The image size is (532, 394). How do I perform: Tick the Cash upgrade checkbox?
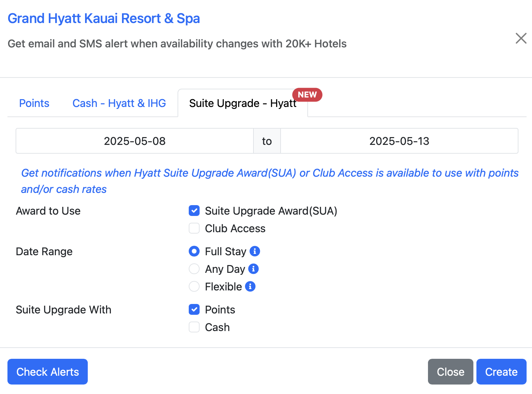click(194, 327)
